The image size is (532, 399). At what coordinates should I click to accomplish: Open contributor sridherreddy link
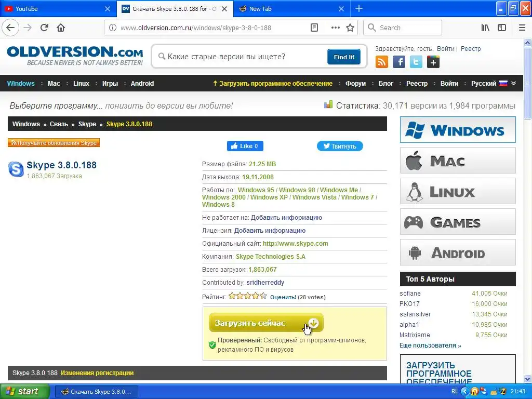point(265,283)
